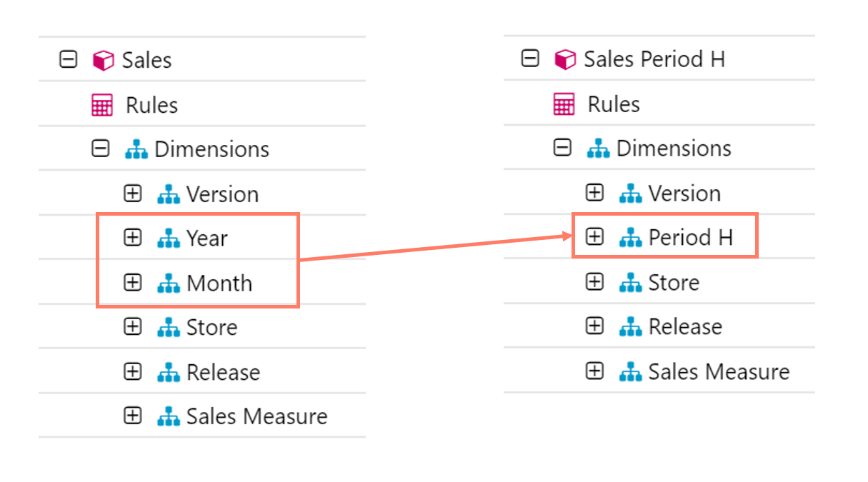This screenshot has height=482, width=868.
Task: Collapse Dimensions under Sales Period H
Action: 563,148
